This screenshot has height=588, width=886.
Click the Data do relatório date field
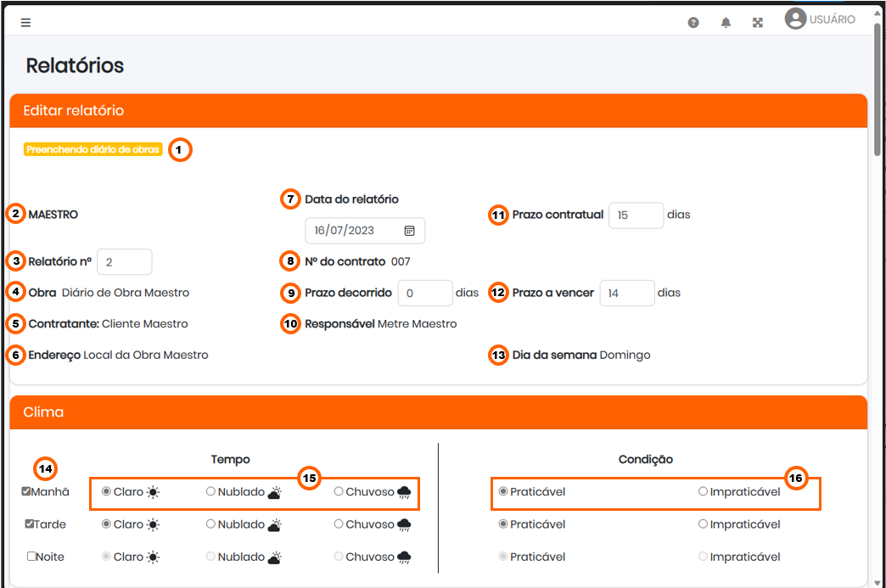coord(365,231)
